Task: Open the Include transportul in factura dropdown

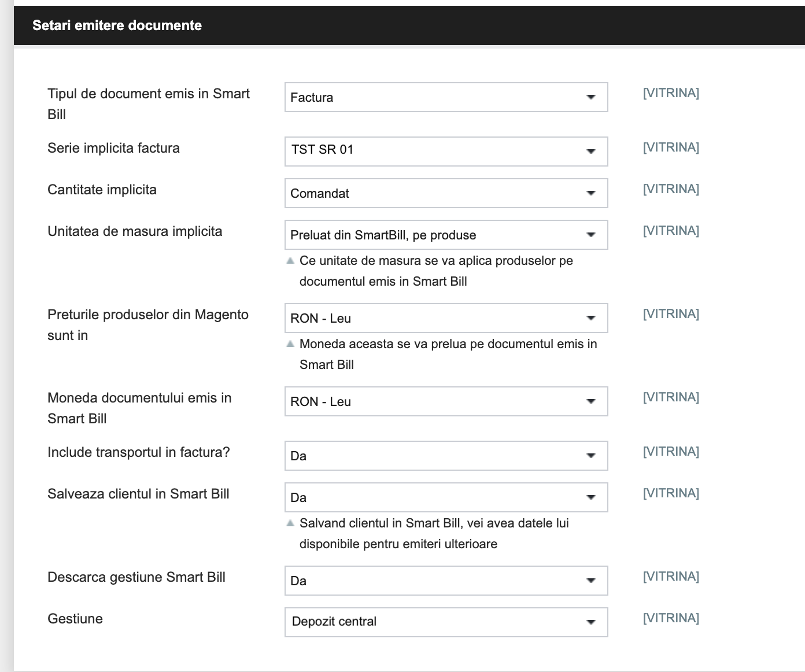Action: [446, 456]
